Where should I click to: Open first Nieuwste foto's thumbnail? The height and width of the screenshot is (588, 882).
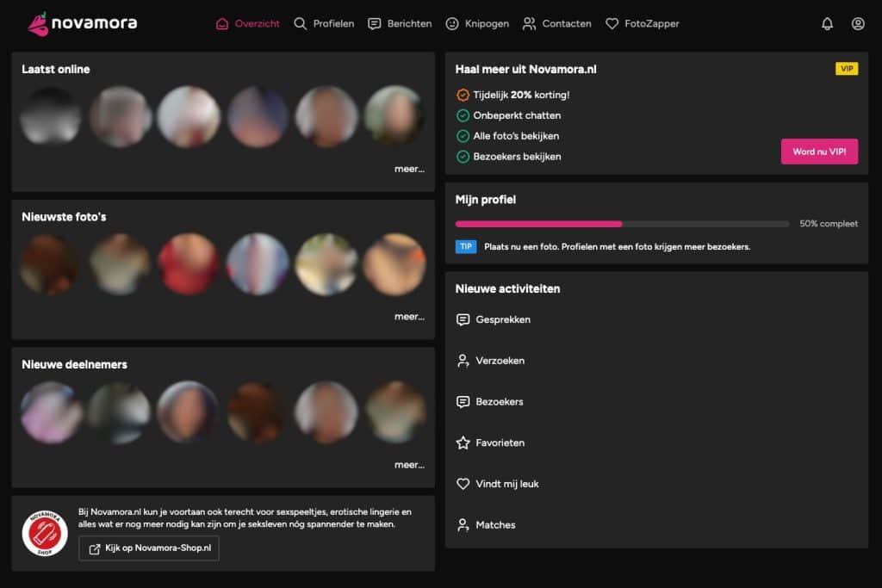pyautogui.click(x=51, y=264)
